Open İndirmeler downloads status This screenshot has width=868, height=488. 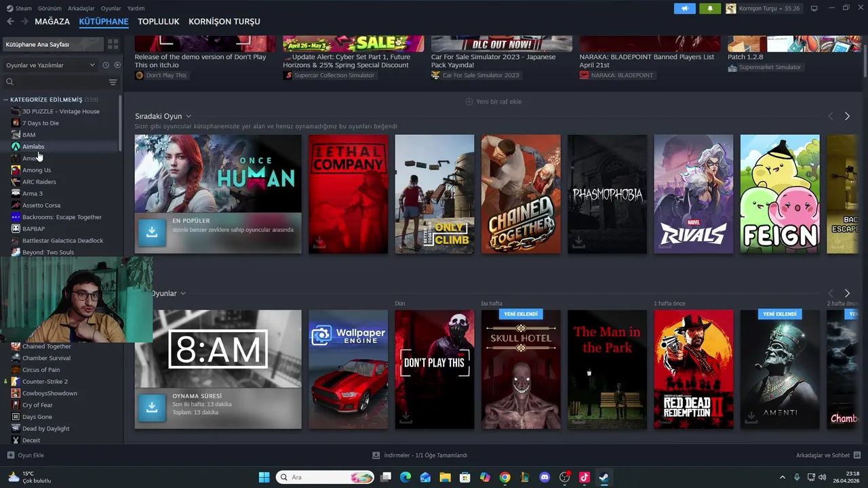[420, 455]
